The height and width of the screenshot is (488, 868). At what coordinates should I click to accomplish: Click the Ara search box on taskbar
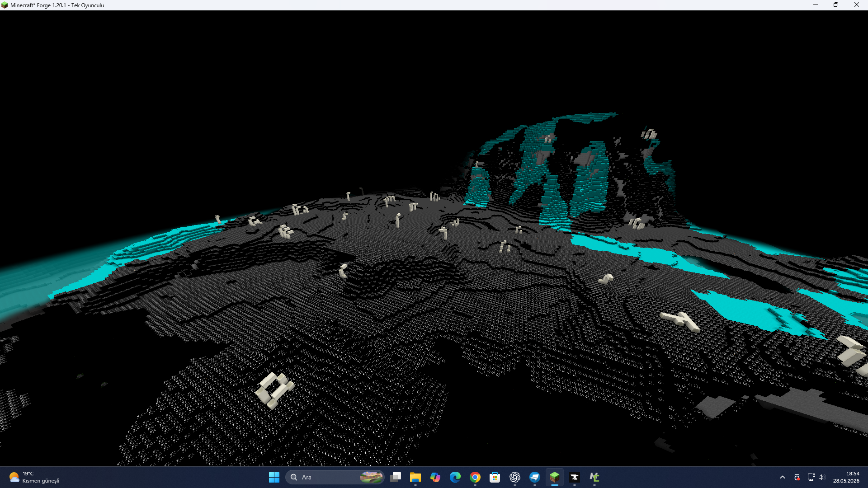pyautogui.click(x=335, y=477)
